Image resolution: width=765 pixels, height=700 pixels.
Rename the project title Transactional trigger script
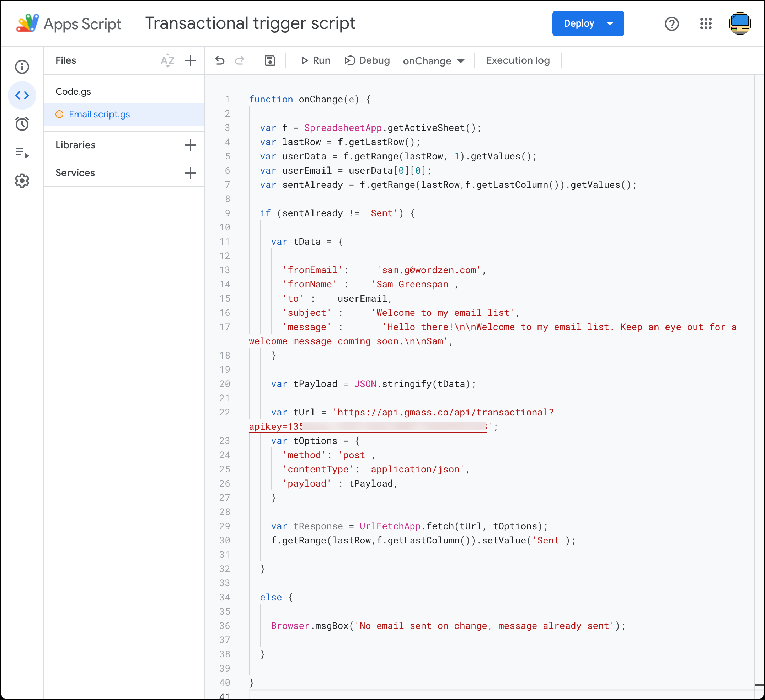pos(250,23)
